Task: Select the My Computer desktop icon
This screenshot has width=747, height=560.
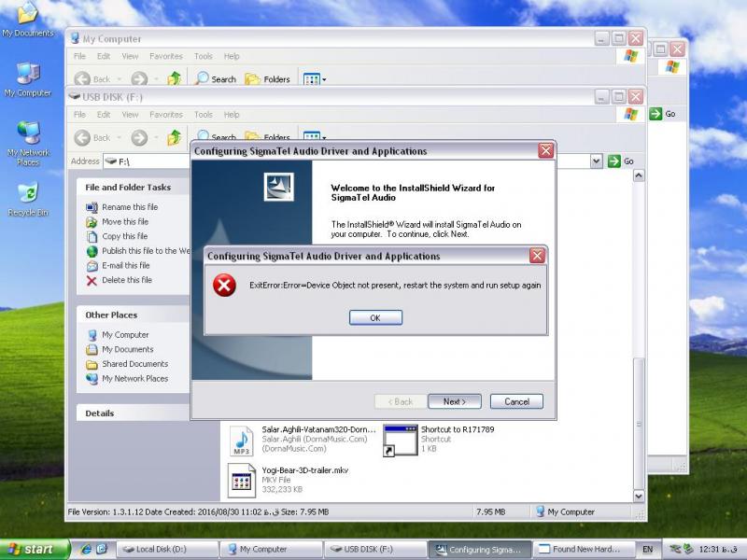Action: 28,79
